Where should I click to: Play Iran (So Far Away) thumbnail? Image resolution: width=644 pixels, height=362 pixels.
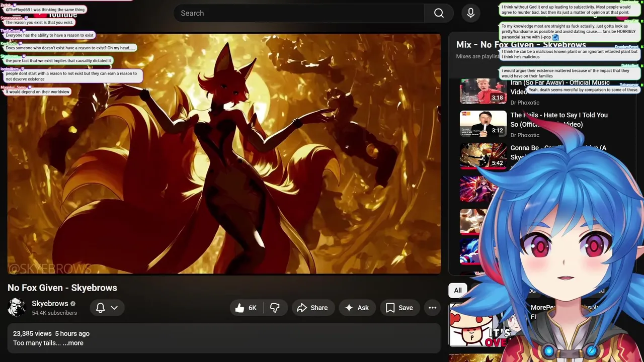click(483, 91)
